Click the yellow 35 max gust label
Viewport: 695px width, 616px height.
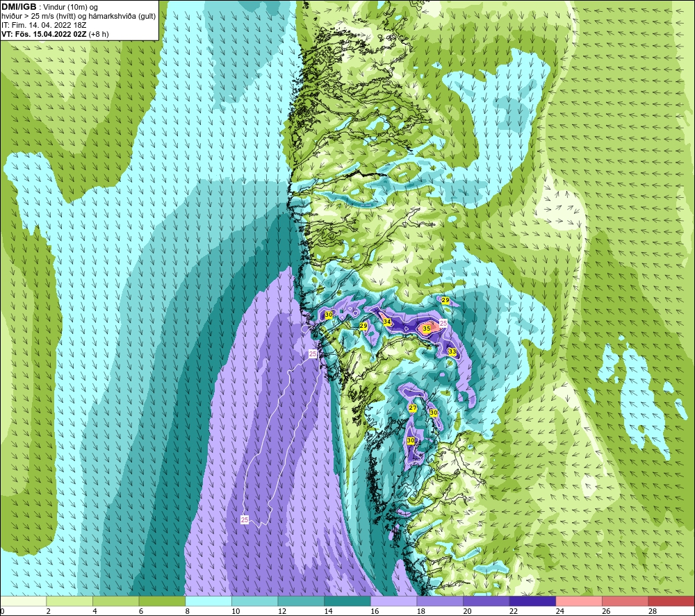point(427,328)
